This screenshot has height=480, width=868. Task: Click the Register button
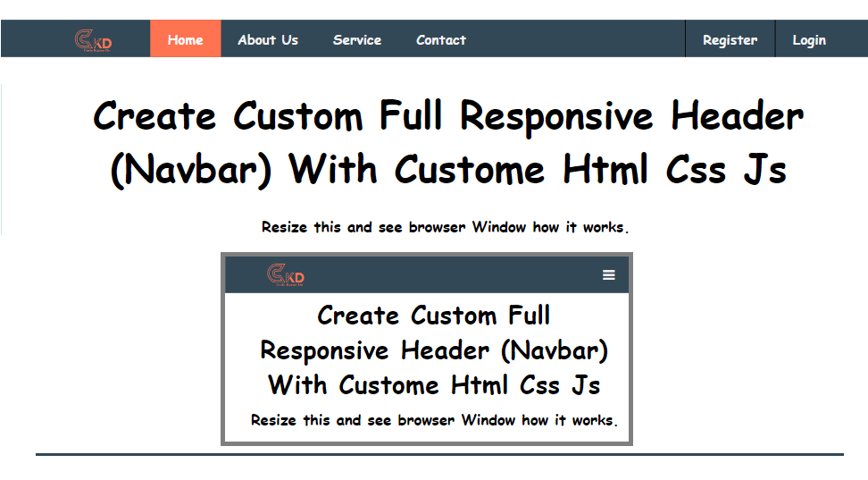click(x=730, y=39)
